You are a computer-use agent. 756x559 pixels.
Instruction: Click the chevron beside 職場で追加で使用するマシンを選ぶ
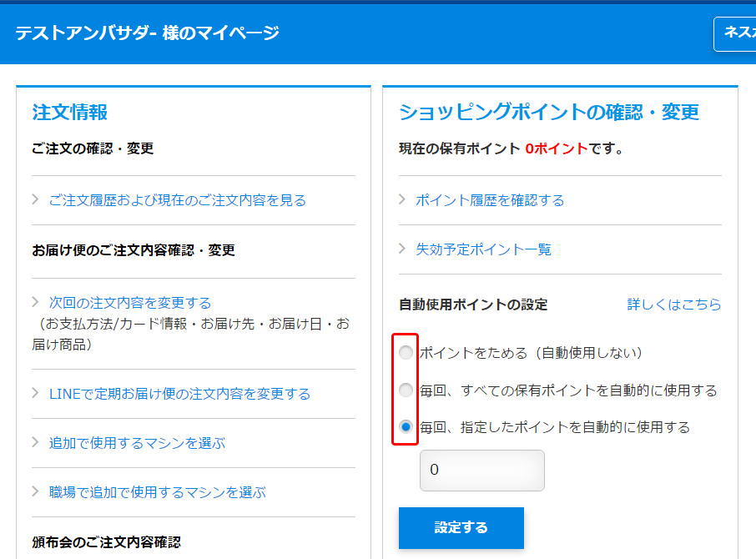pyautogui.click(x=35, y=491)
